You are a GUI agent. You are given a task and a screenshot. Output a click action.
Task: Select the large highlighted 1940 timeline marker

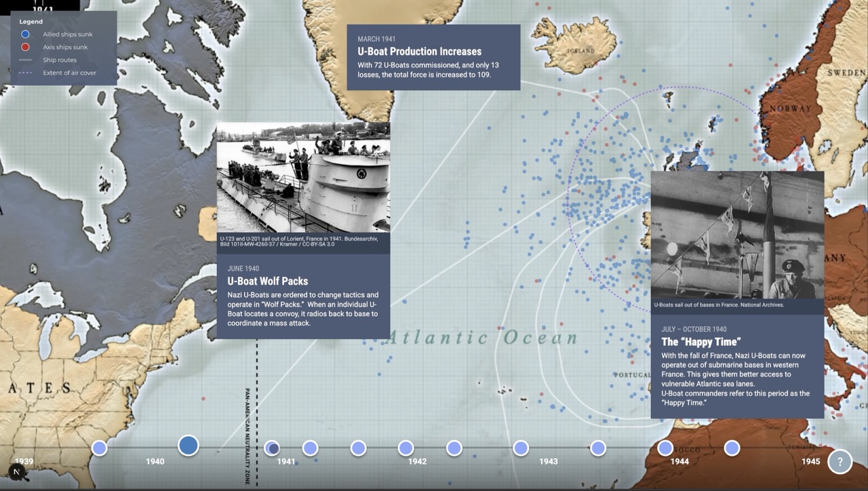coord(189,446)
